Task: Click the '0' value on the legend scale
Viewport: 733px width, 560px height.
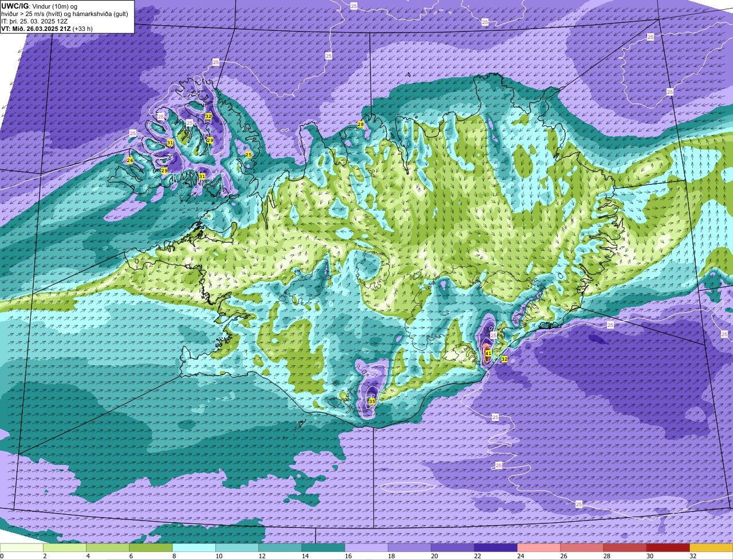Action: coord(2,556)
